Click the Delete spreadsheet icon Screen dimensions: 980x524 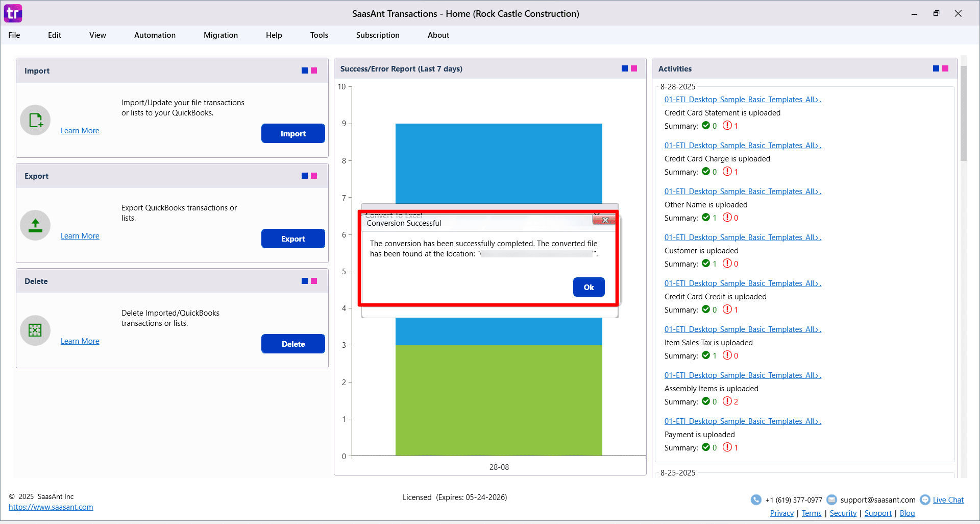[35, 330]
